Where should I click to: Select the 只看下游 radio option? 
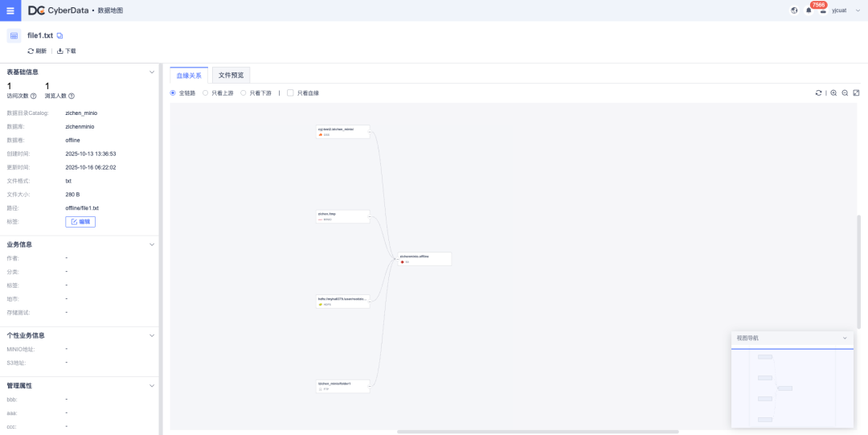256,93
